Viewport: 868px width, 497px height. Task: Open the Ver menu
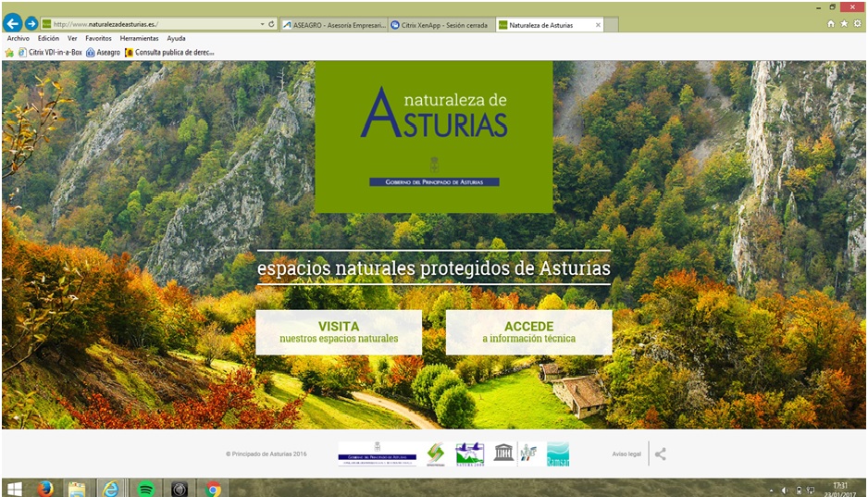72,38
